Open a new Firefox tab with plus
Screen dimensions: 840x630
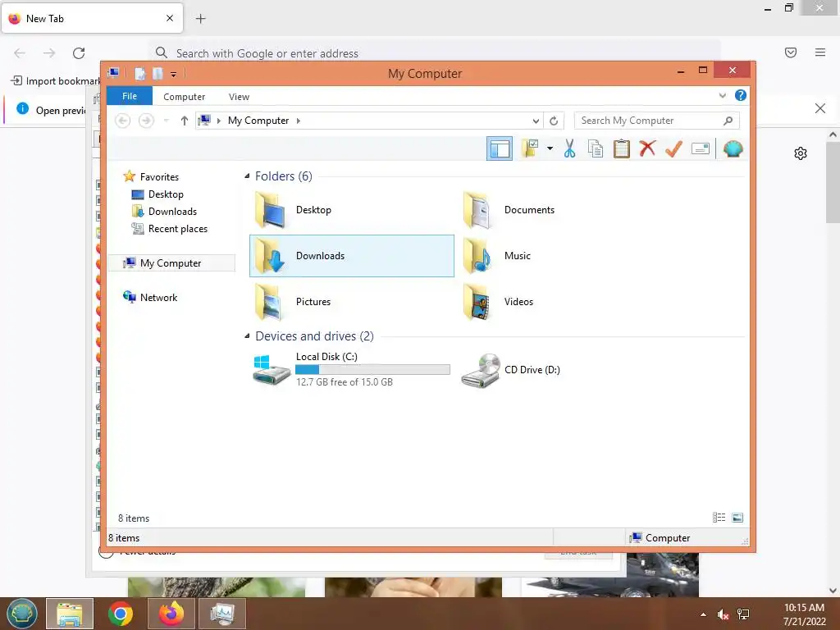click(200, 19)
